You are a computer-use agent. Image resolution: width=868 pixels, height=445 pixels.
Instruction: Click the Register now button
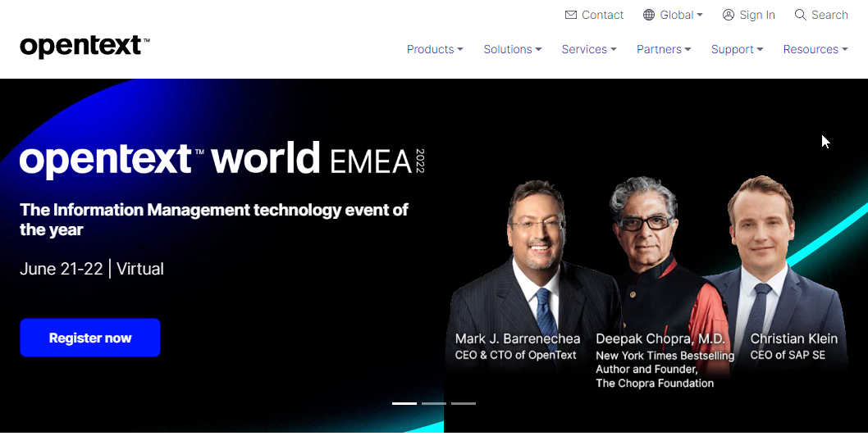90,338
